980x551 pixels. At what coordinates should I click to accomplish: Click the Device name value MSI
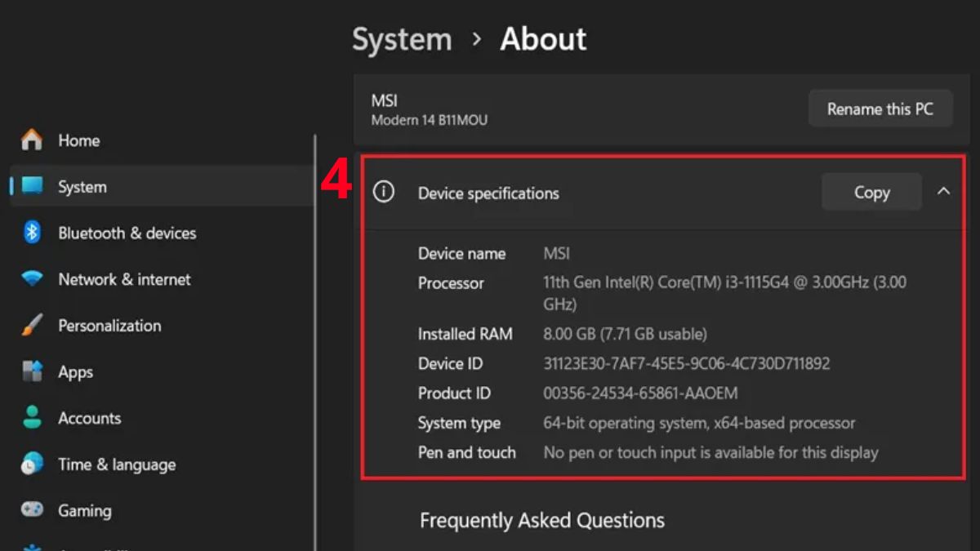pos(557,254)
